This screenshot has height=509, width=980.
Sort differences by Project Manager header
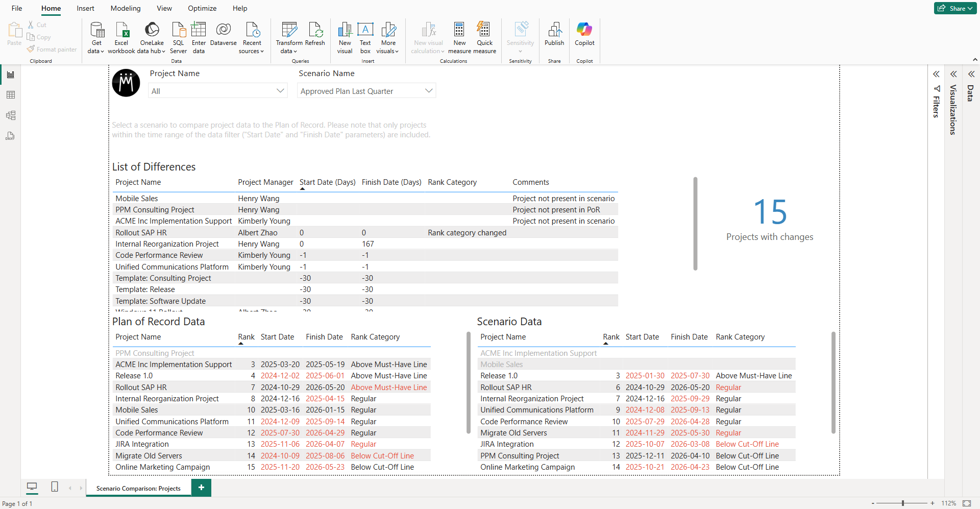click(x=265, y=182)
